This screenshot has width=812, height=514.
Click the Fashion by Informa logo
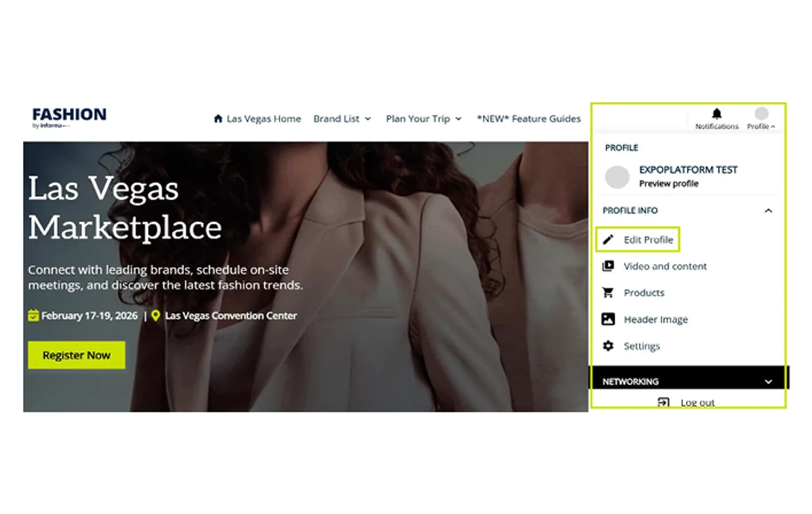(69, 118)
